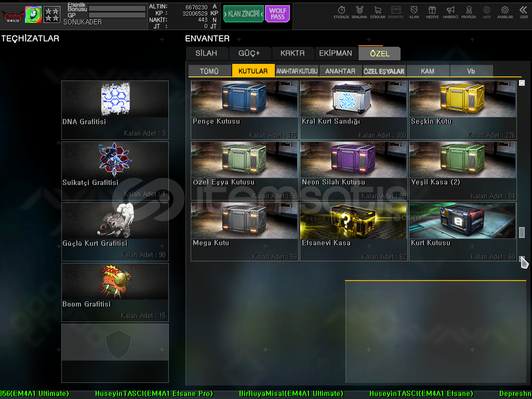This screenshot has width=532, height=399.
Task: Open the Ayarlar settings gear
Action: [x=505, y=12]
